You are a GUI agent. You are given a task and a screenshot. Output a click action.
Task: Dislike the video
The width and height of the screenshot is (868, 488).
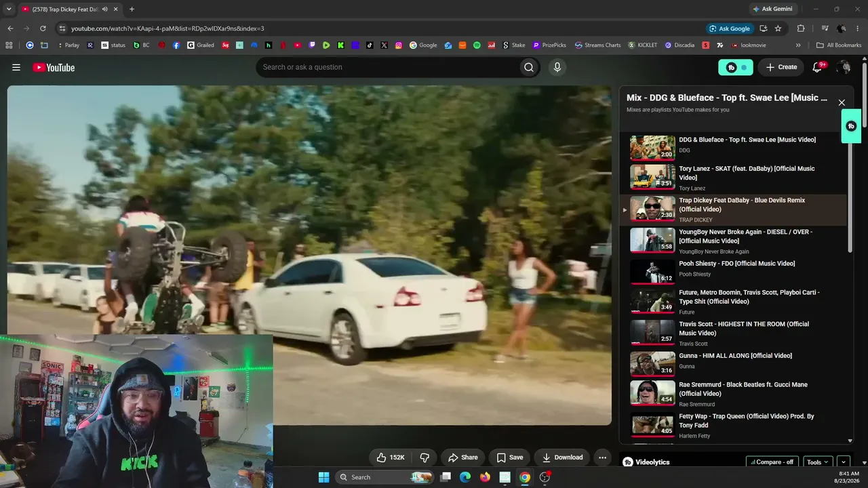click(x=425, y=457)
